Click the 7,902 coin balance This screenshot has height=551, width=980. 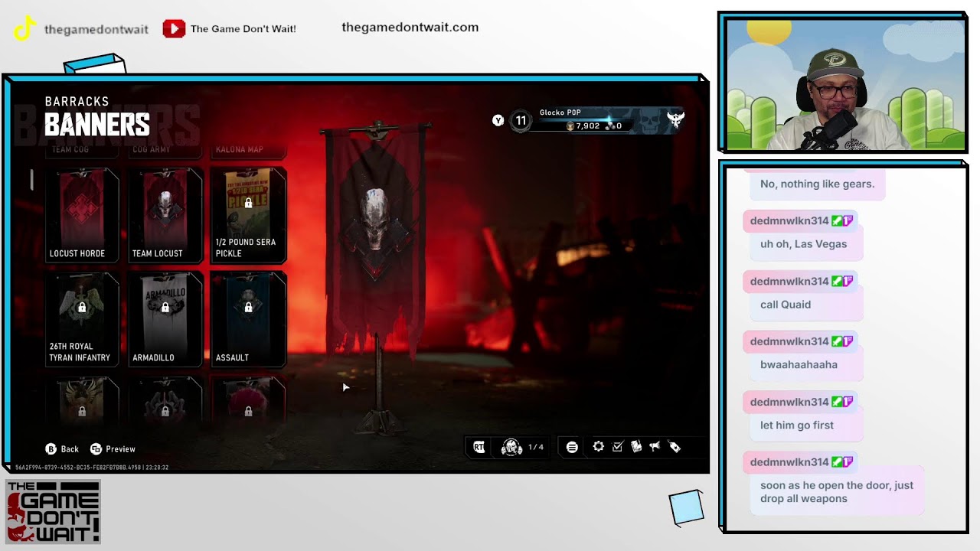click(x=583, y=126)
